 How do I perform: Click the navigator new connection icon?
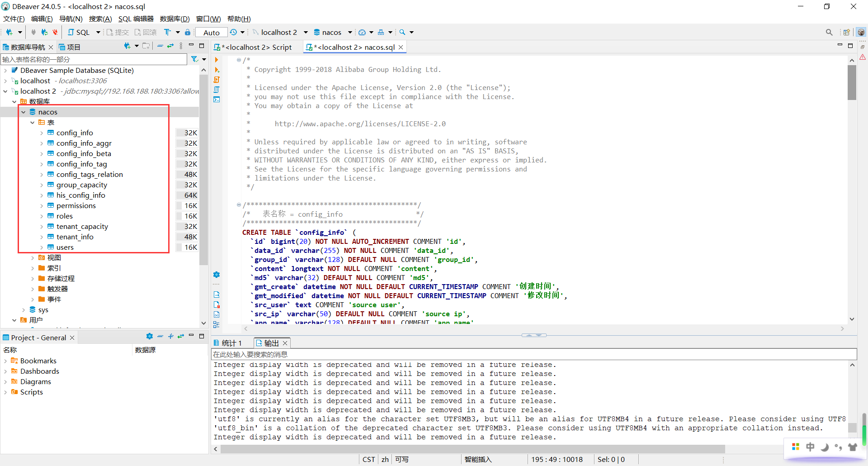(x=127, y=46)
